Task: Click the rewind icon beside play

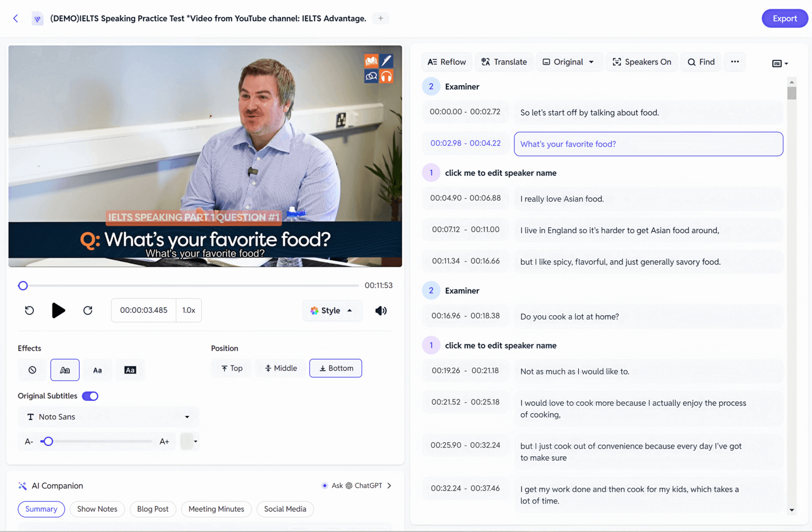Action: tap(29, 311)
